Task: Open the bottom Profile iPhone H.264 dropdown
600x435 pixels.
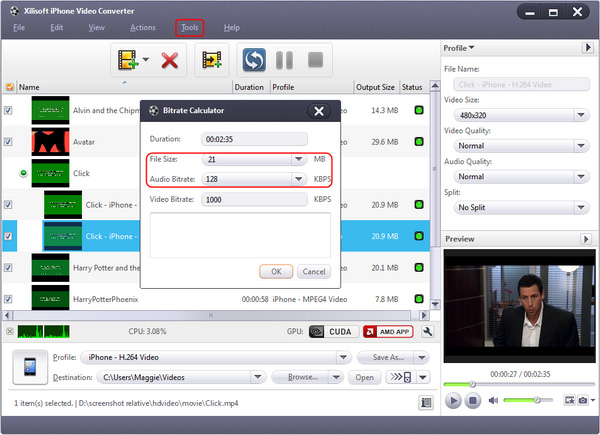Action: tap(343, 357)
